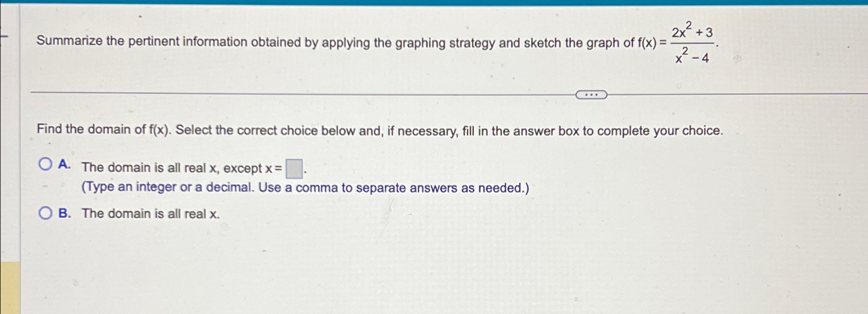Screen dimensions: 868x314
Task: Click the circle beside option B
Action: point(45,212)
